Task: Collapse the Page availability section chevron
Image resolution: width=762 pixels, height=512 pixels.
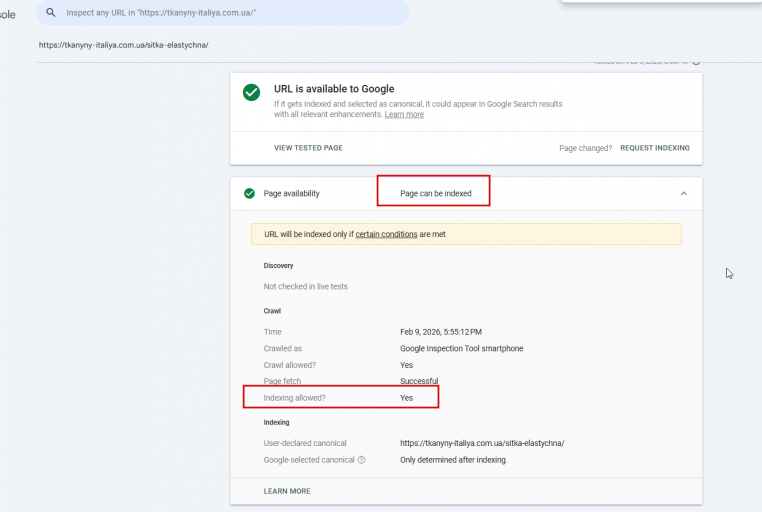Action: coord(683,193)
